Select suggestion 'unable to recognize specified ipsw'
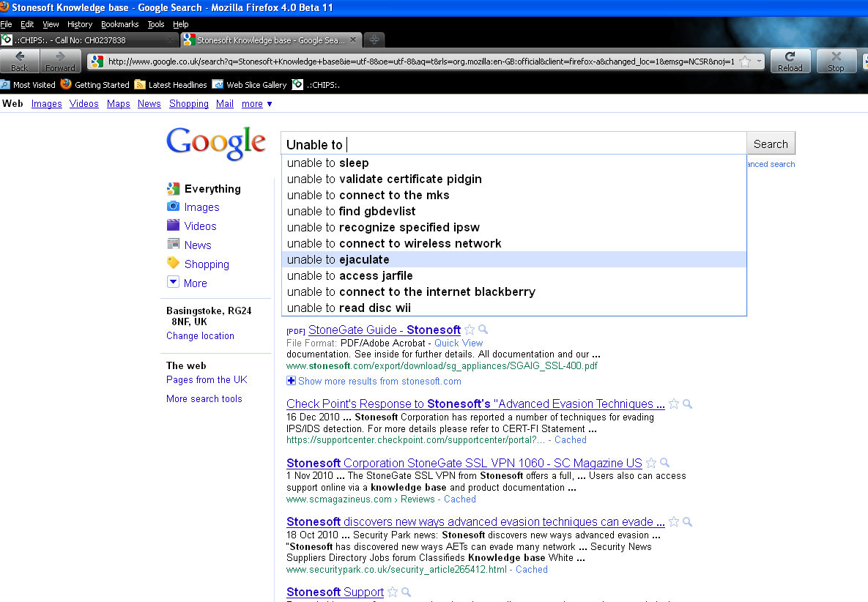Image resolution: width=868 pixels, height=602 pixels. [513, 228]
